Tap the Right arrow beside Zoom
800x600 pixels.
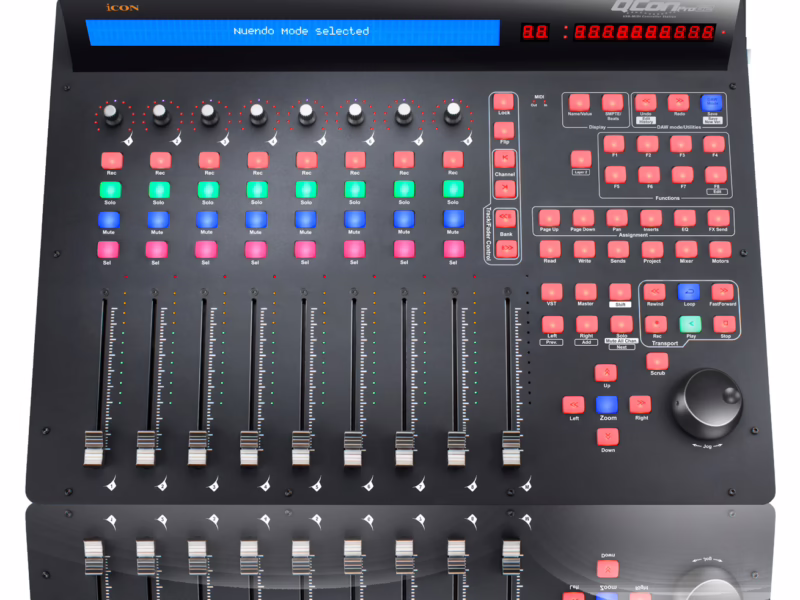pyautogui.click(x=640, y=404)
